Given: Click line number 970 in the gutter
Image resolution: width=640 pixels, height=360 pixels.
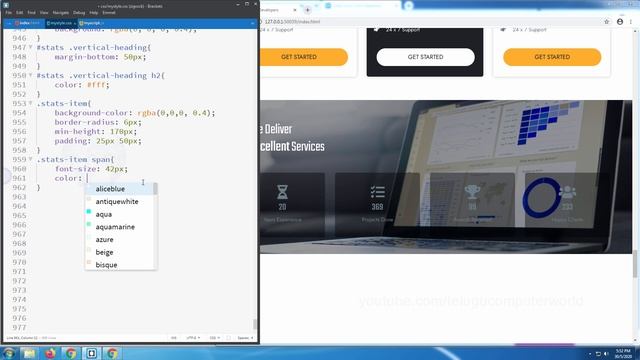Looking at the screenshot, I should (x=19, y=262).
